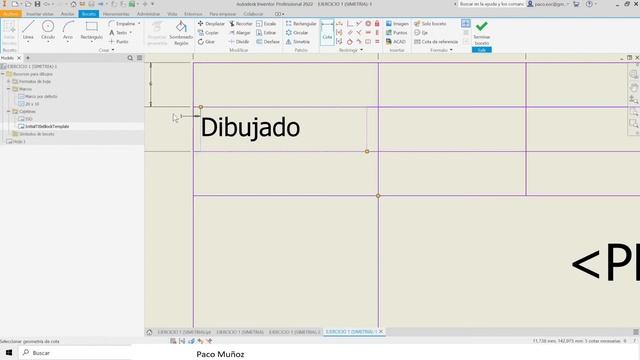This screenshot has width=640, height=360.
Task: Activate the Cota dimension tool
Action: [327, 32]
